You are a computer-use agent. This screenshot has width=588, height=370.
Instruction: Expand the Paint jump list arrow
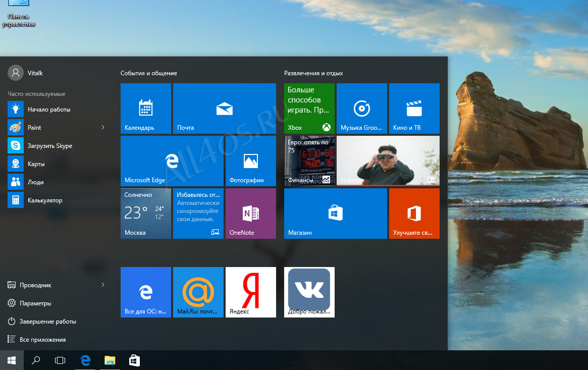coord(103,128)
